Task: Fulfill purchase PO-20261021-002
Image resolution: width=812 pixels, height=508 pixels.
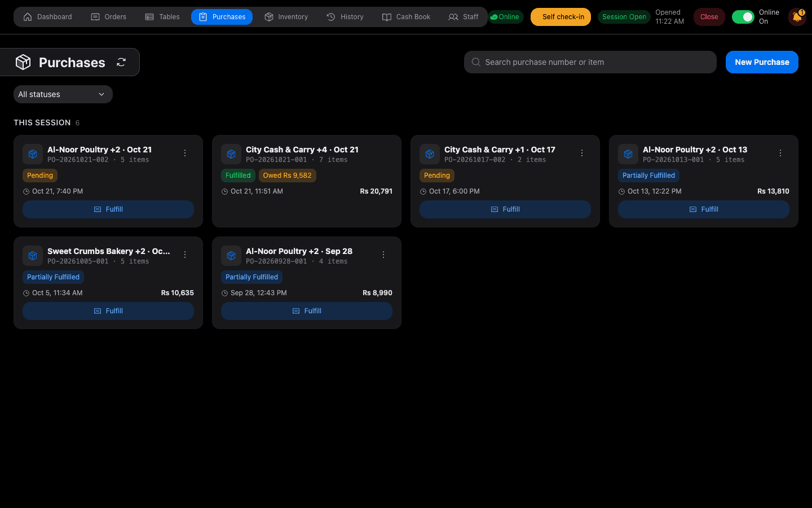Action: click(x=108, y=209)
